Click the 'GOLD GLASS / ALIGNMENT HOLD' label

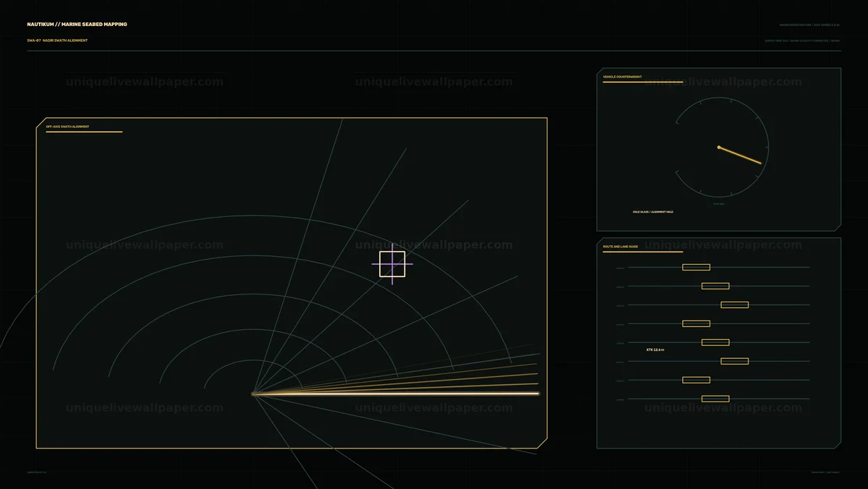pos(652,212)
